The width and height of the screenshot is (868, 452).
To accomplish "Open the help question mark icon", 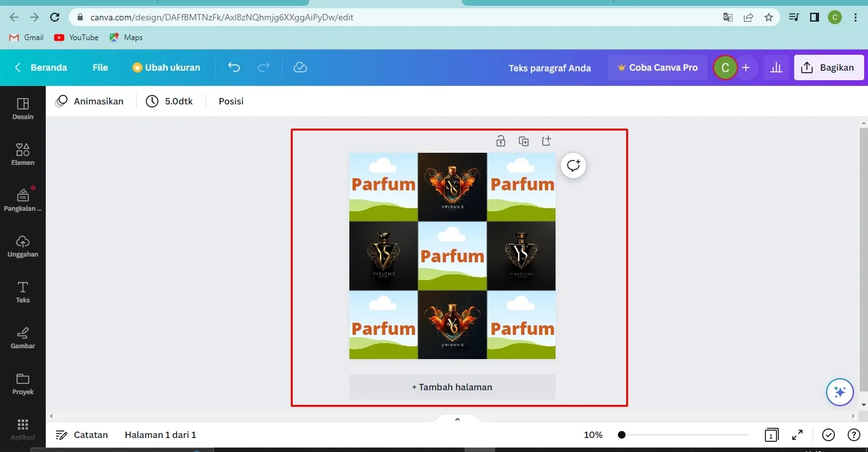I will coord(854,435).
